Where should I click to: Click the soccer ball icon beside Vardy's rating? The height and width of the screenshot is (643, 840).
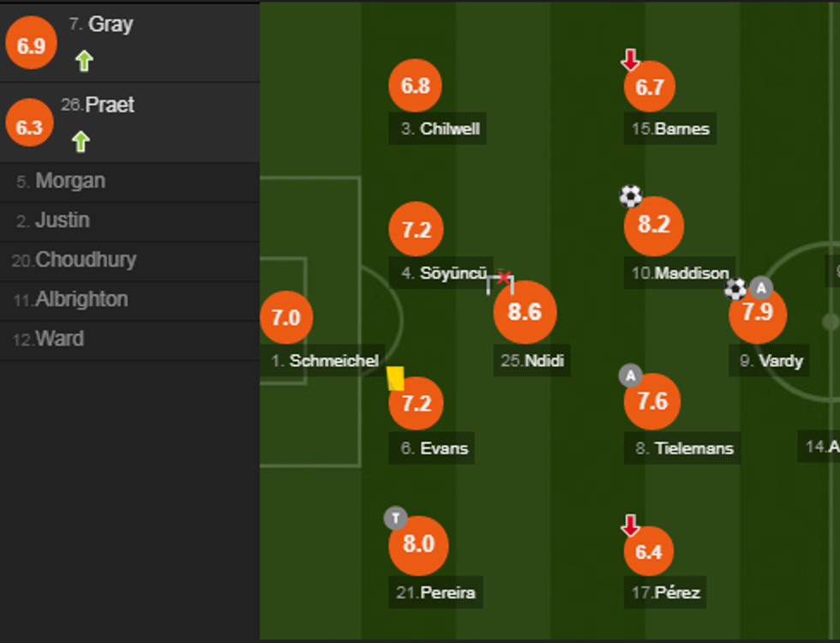735,289
